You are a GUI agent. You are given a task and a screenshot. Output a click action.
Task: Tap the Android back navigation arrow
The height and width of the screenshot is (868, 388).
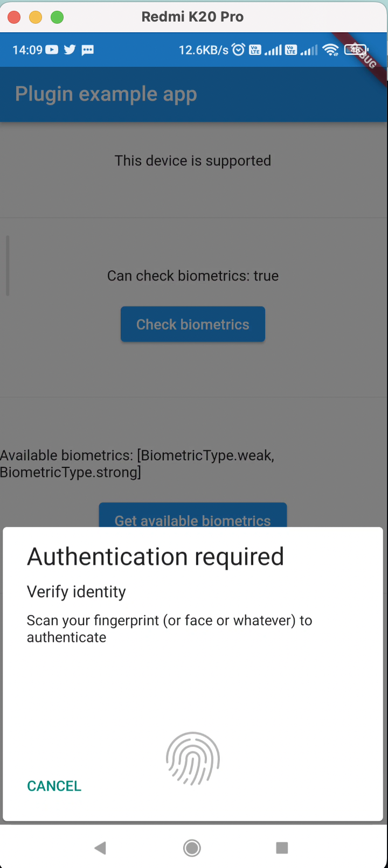100,848
